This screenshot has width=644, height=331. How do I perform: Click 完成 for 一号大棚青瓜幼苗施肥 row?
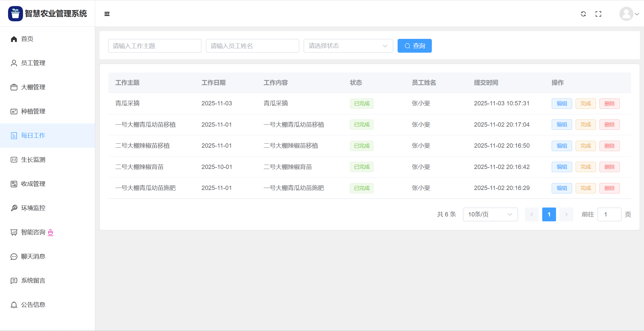coord(585,188)
